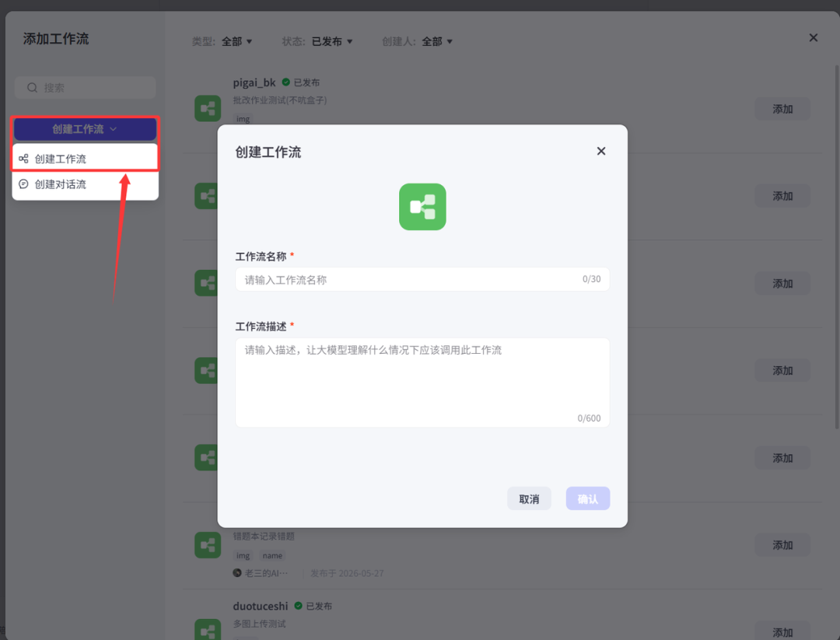
Task: Click the duotuceshi workflow icon
Action: pos(208,629)
